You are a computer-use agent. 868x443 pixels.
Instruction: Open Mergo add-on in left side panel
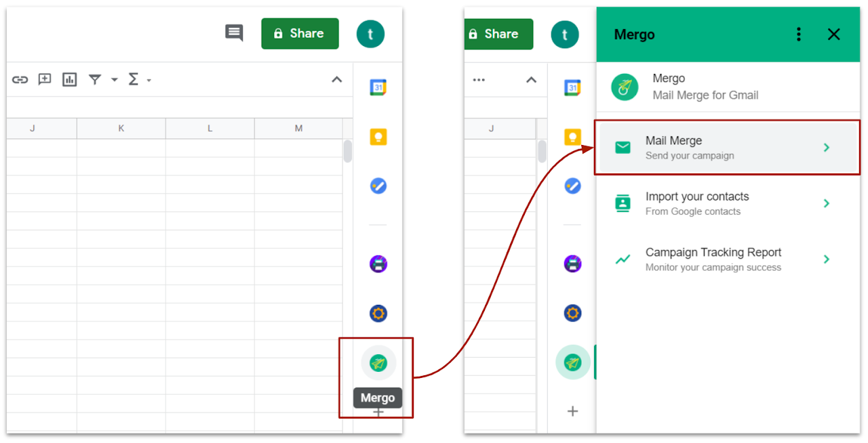(x=378, y=363)
